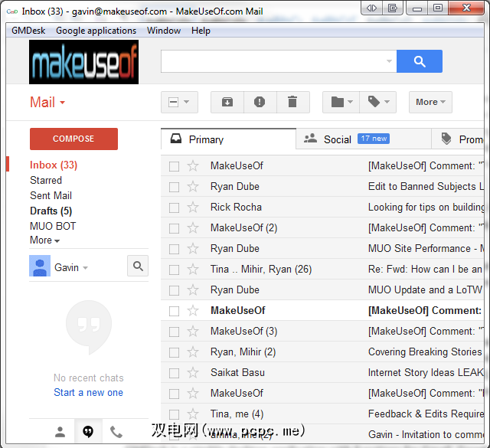490x448 pixels.
Task: Open Google applications menu
Action: 96,31
